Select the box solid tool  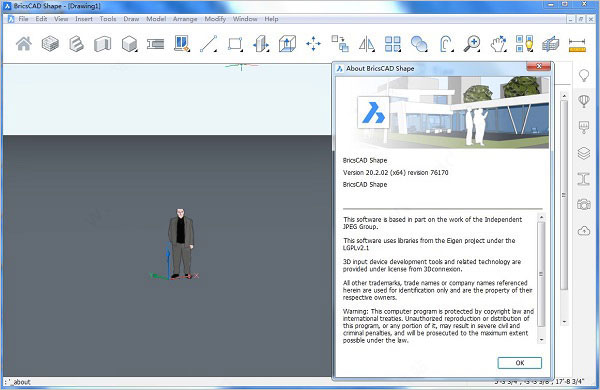click(x=129, y=44)
